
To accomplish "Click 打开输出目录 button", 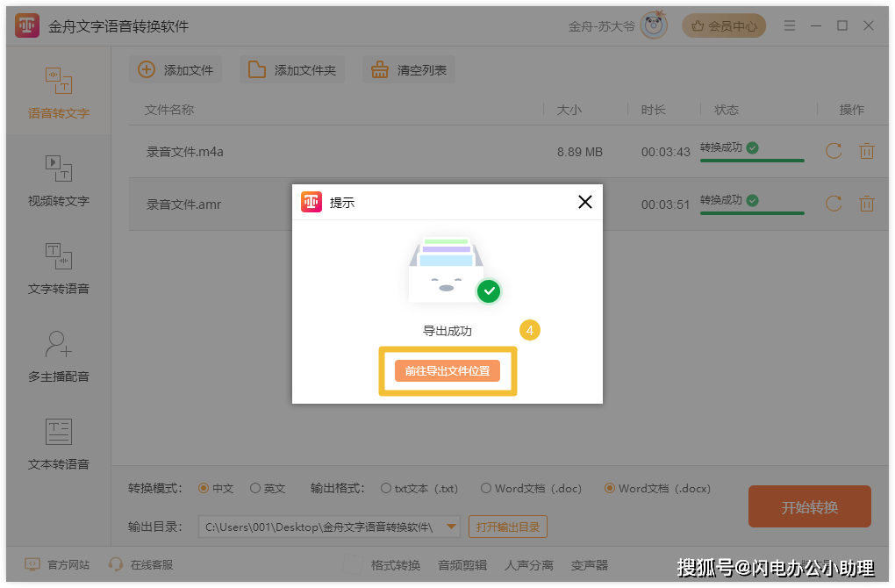I will tap(508, 527).
